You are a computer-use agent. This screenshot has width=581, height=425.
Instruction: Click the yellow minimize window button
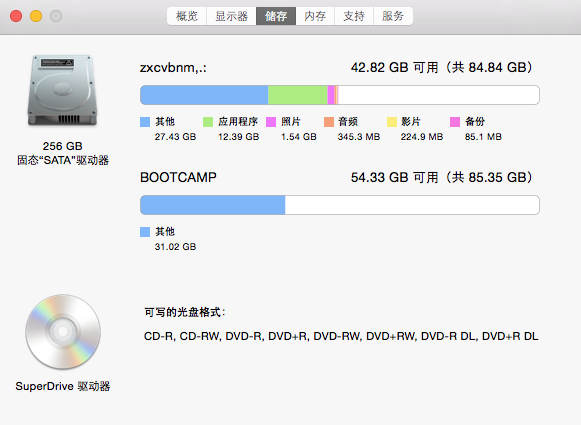(x=36, y=16)
